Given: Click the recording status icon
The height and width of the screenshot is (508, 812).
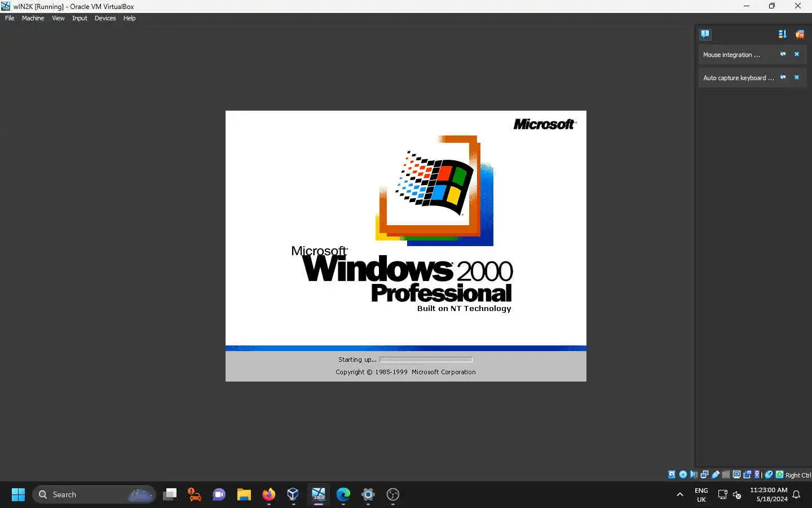Looking at the screenshot, I should point(747,475).
